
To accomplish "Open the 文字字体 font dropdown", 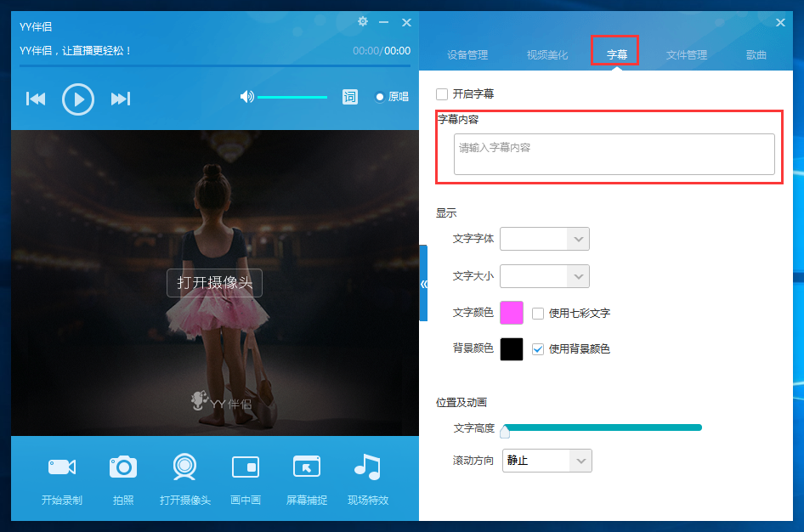I will tap(545, 239).
